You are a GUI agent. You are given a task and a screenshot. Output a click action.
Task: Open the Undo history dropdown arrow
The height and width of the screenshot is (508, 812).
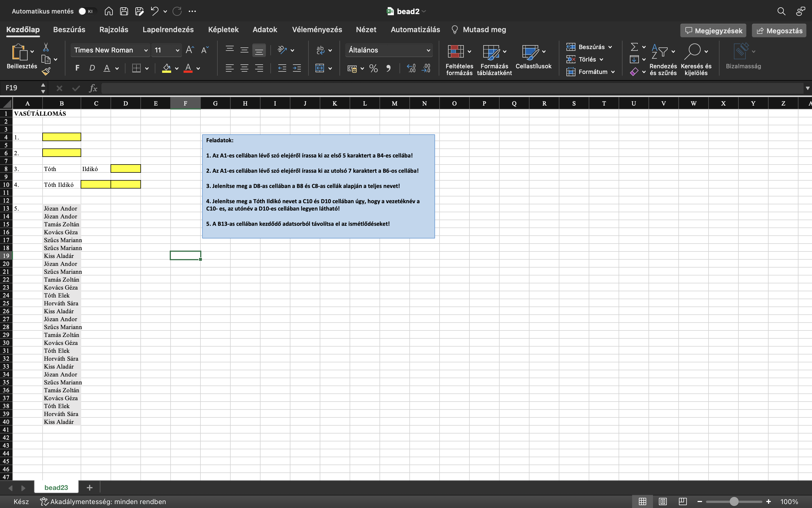[x=165, y=11]
